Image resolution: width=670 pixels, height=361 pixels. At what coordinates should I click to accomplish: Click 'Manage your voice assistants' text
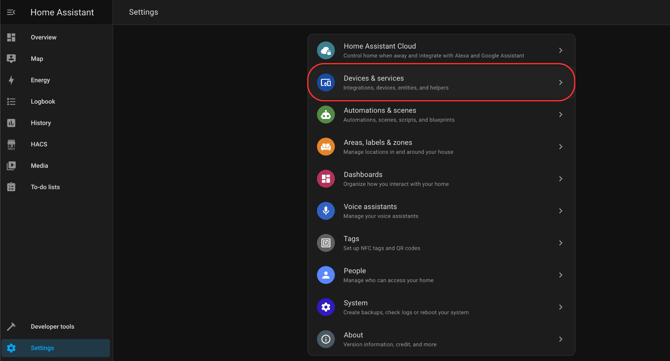pos(381,216)
